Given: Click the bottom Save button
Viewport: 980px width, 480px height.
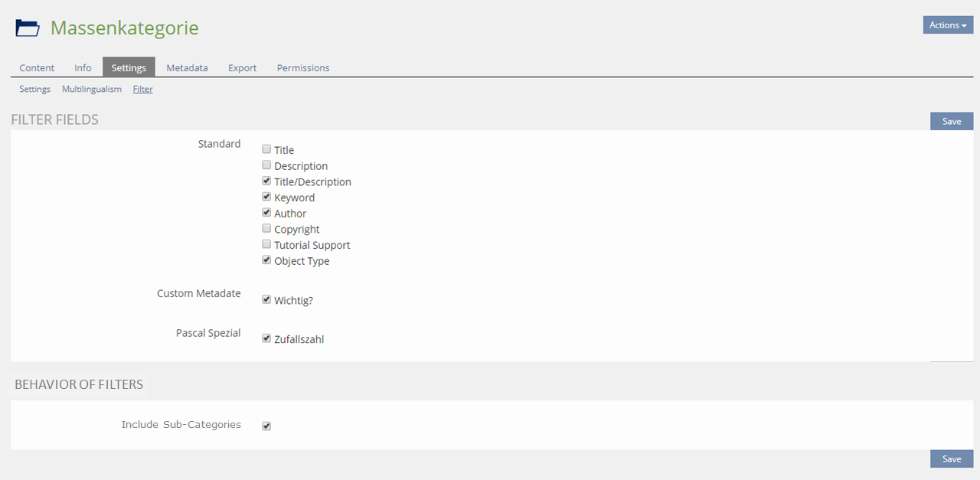Looking at the screenshot, I should click(x=952, y=459).
